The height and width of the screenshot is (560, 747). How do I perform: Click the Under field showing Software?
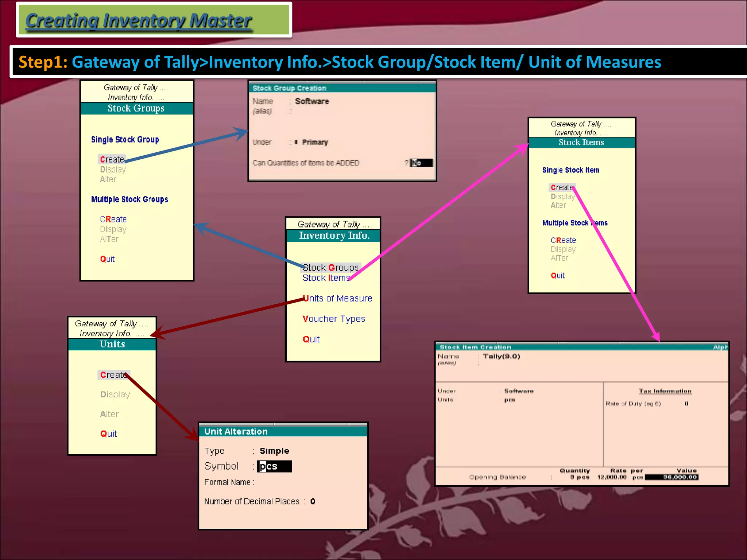[x=519, y=391]
